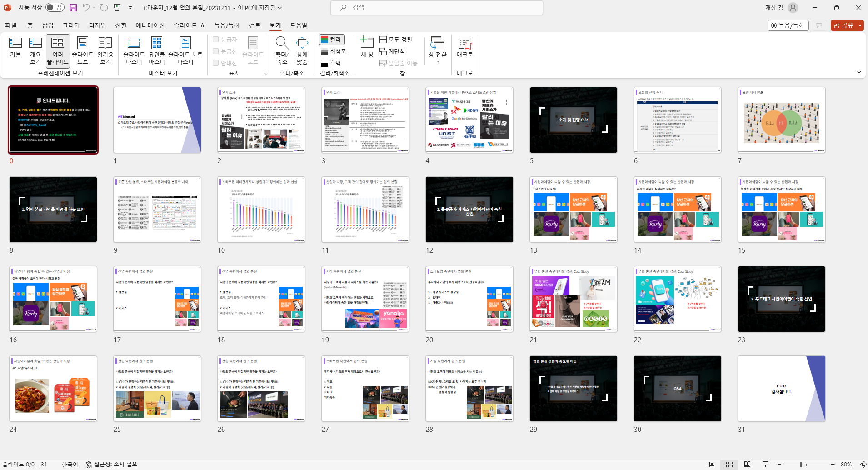Image resolution: width=868 pixels, height=470 pixels.
Task: Start slideshow from beginning quick access icon
Action: (x=117, y=8)
